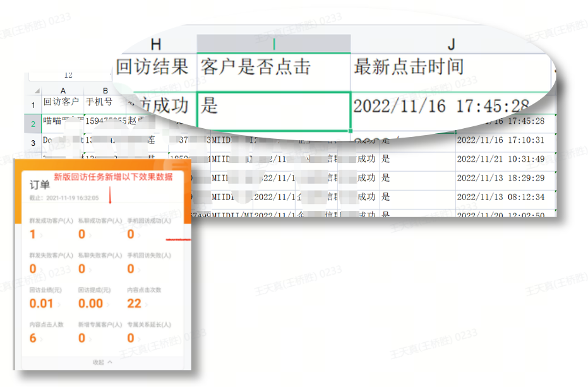Screen dimensions: 588x387
Task: Open 群发成功客户 count of 1
Action: click(x=33, y=235)
